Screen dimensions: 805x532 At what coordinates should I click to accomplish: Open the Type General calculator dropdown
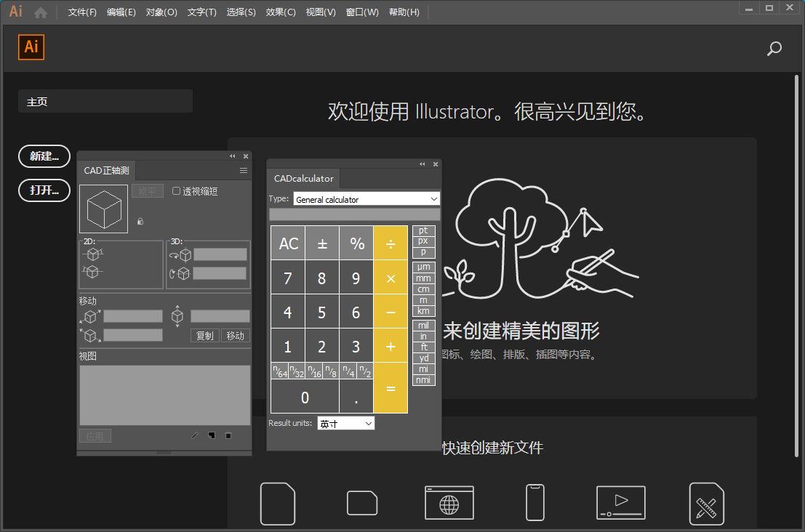[x=367, y=199]
